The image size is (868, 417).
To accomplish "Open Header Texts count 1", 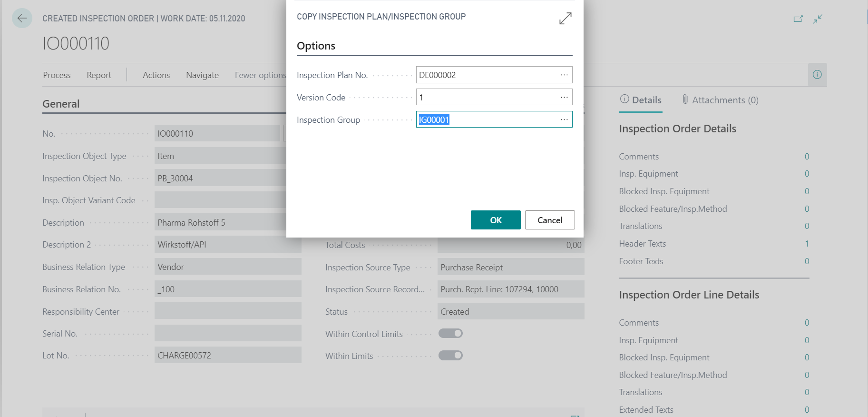I will [x=807, y=244].
